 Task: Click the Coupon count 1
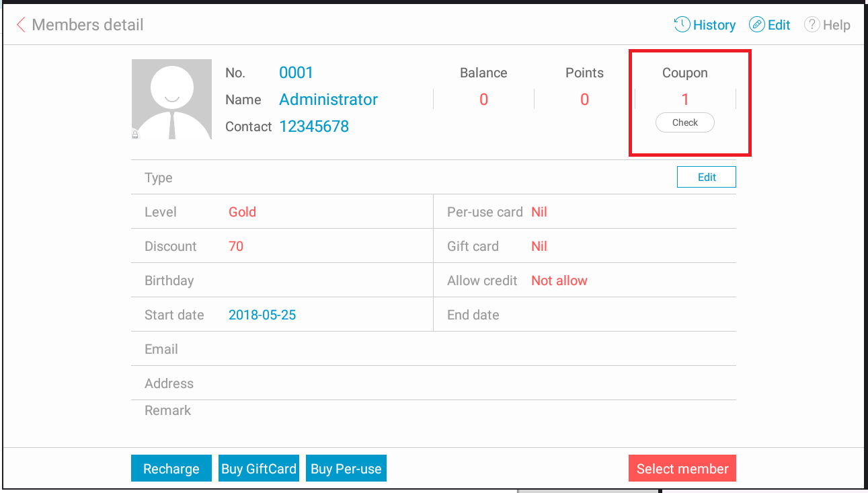coord(685,100)
